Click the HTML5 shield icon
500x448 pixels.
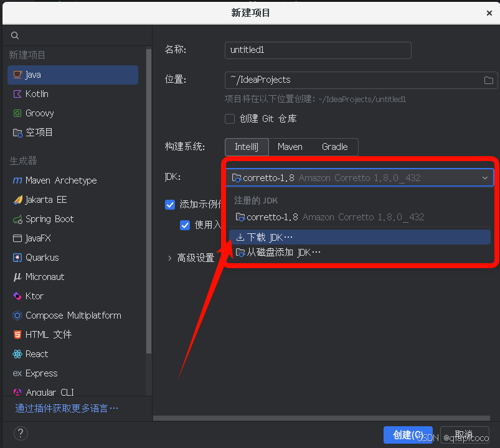tap(17, 335)
